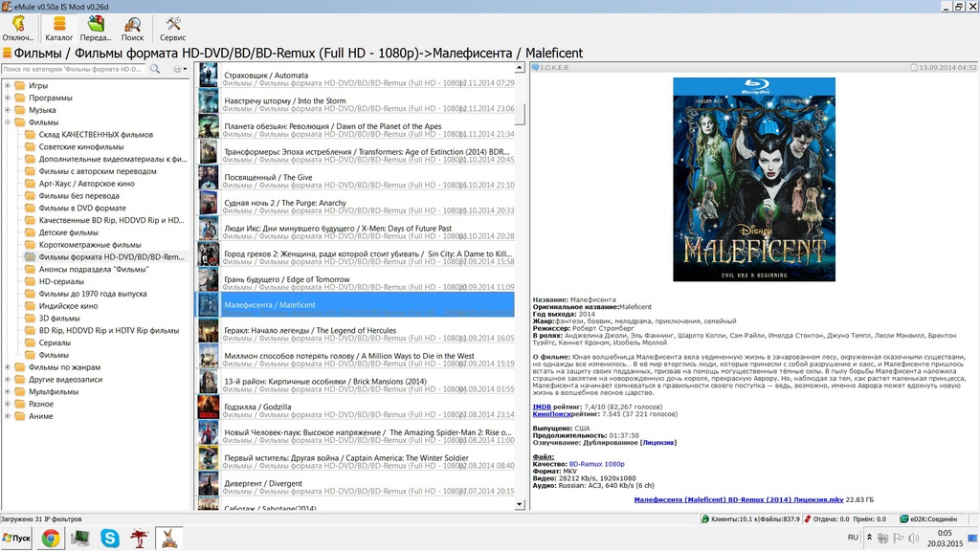Screen dimensions: 980x551
Task: Open the IMDB rating link
Action: 542,407
